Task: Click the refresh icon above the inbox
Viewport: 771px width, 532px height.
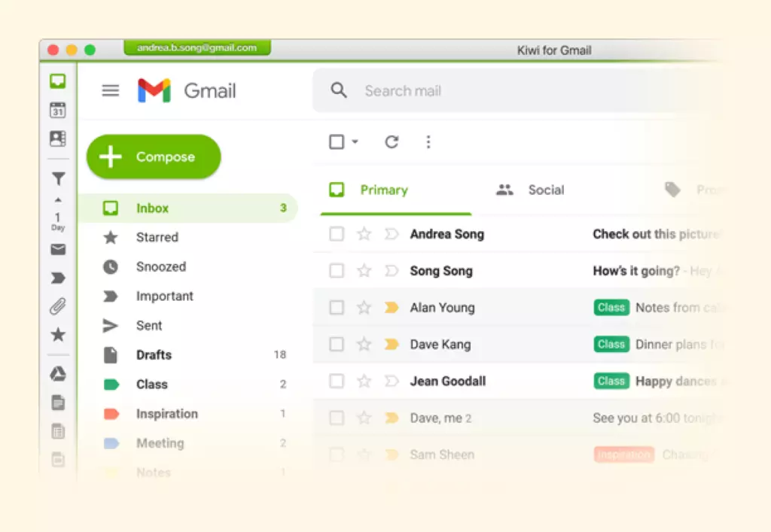Action: tap(392, 142)
